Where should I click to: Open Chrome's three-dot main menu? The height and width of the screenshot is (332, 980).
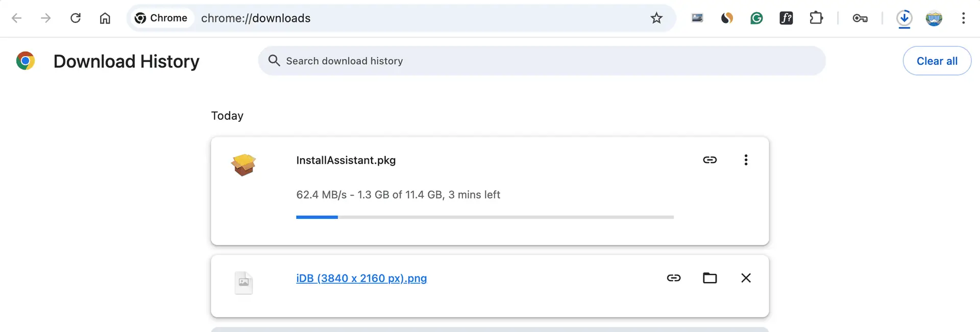[964, 18]
